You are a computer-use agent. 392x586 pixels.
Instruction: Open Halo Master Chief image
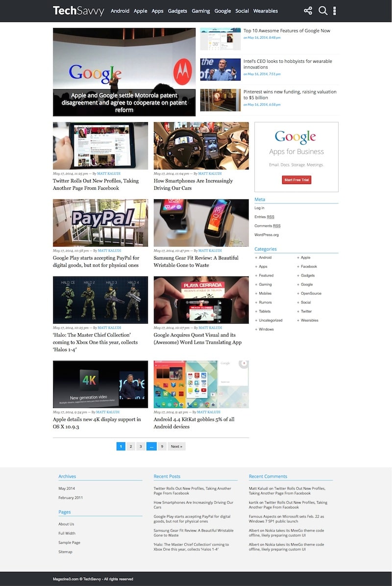[100, 300]
